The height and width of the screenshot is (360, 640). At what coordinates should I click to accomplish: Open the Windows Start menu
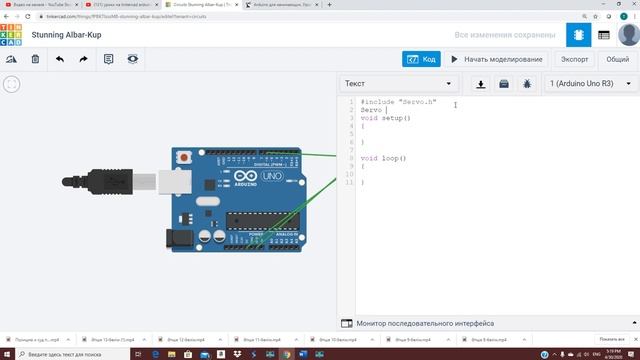point(7,354)
